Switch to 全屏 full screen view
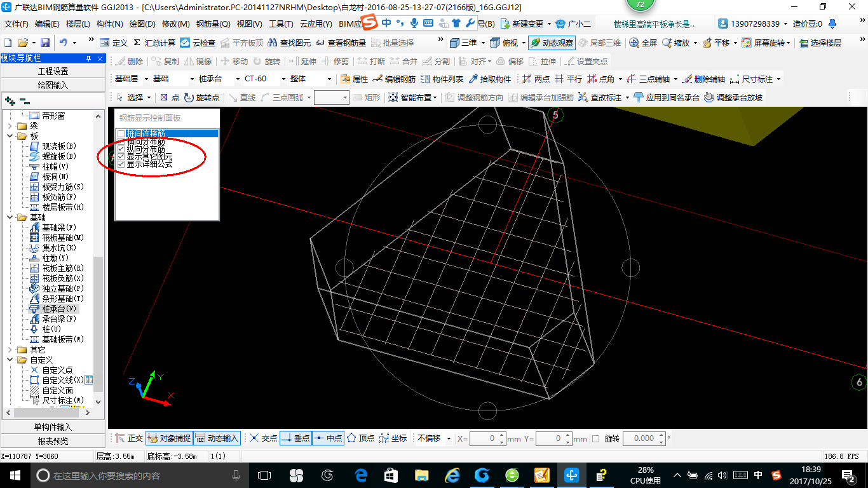 click(643, 43)
